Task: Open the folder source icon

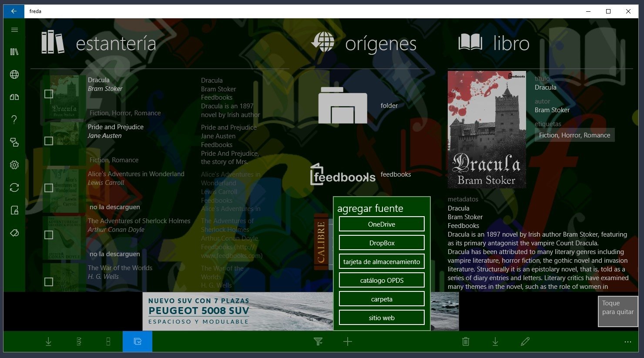Action: tap(343, 105)
